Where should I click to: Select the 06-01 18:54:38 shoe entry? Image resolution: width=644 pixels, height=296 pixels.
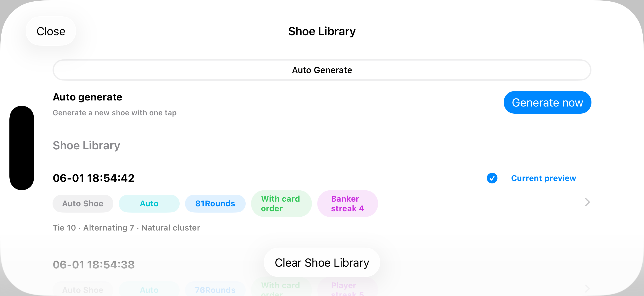[93, 265]
